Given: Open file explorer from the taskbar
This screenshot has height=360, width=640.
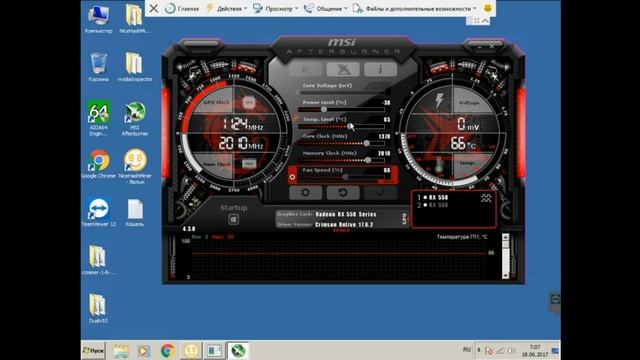Looking at the screenshot, I should [x=121, y=351].
